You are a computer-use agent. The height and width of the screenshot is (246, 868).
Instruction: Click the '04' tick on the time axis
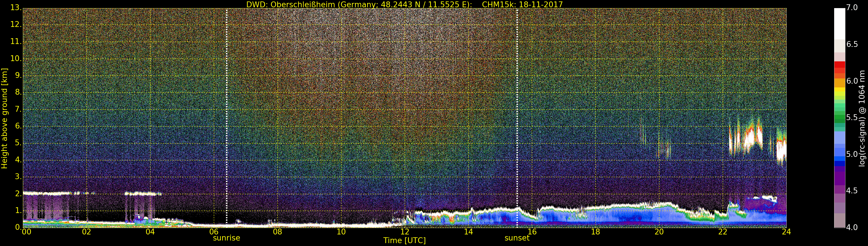150,232
